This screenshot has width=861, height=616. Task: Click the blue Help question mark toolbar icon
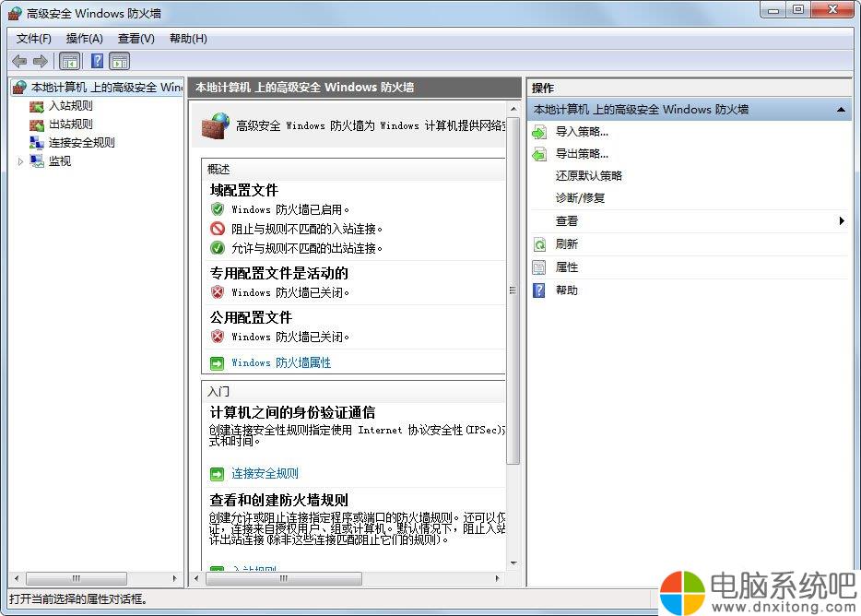[97, 61]
